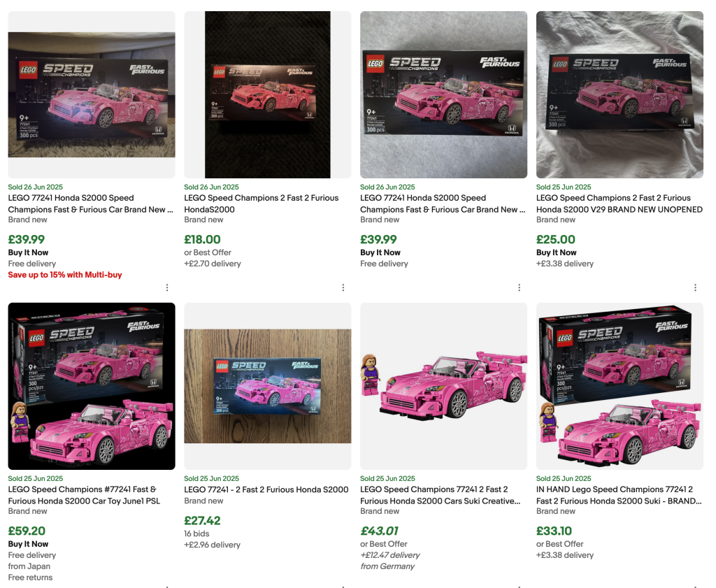Open the 'IN HAND Lego Speed Champions' title

619,495
